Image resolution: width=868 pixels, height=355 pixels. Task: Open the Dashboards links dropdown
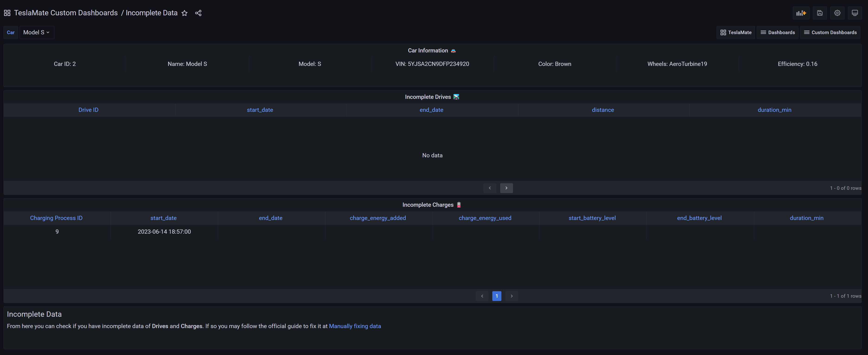(777, 32)
